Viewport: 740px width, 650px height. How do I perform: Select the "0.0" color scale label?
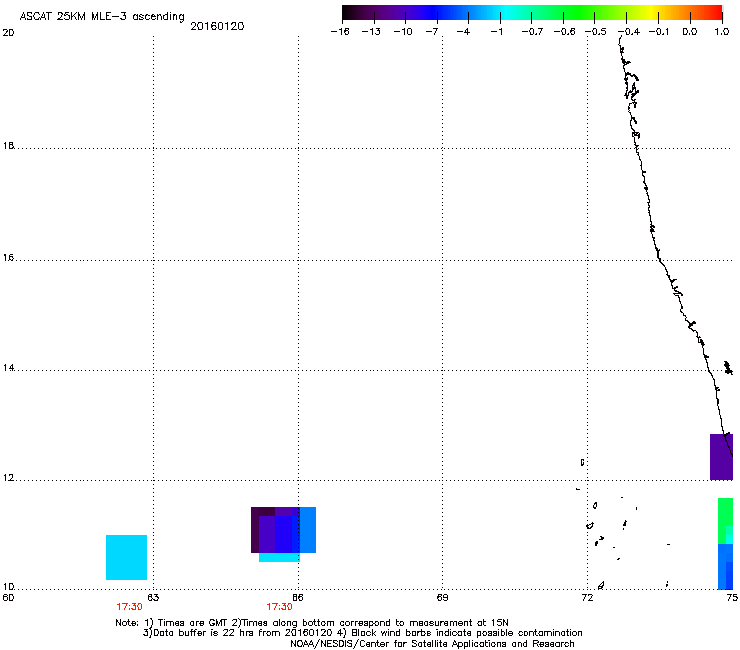click(x=690, y=32)
